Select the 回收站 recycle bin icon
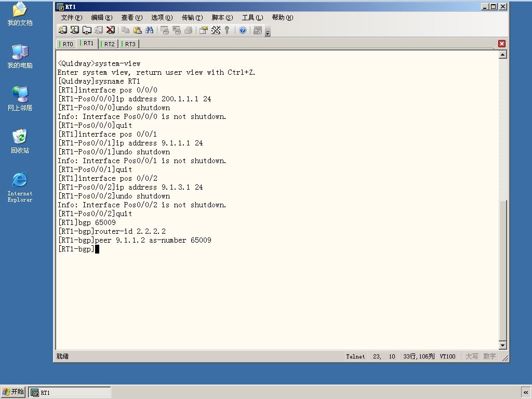The height and width of the screenshot is (399, 532). pos(20,141)
